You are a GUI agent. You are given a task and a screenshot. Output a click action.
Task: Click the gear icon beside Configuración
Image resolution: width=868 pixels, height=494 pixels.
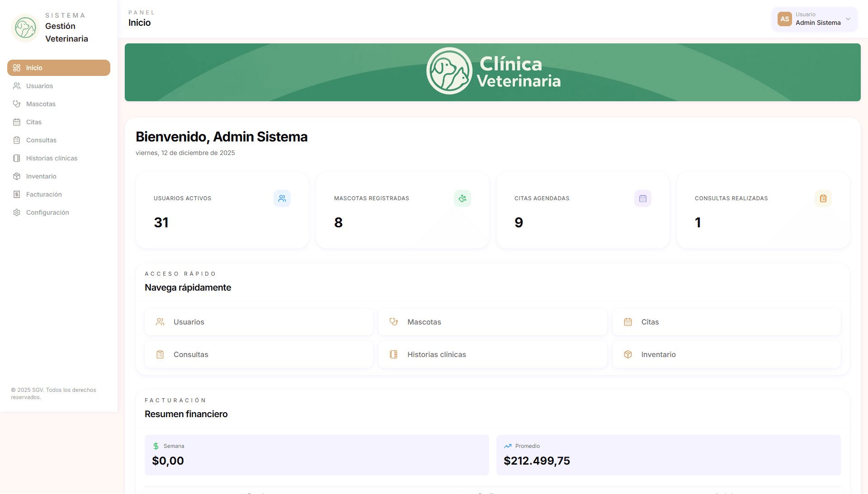(17, 212)
